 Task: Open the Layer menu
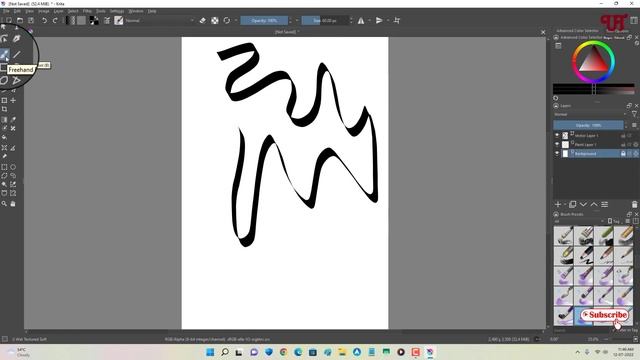coord(58,11)
